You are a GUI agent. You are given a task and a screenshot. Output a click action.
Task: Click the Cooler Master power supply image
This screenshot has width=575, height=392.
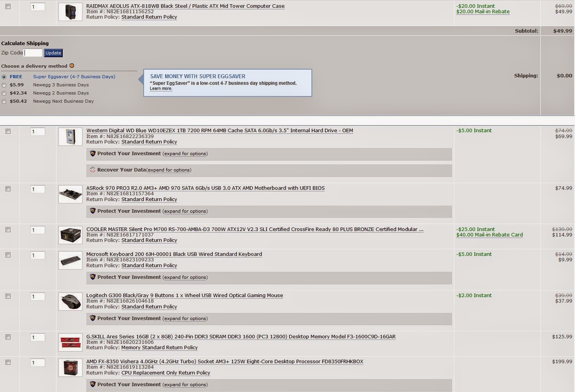tap(70, 235)
